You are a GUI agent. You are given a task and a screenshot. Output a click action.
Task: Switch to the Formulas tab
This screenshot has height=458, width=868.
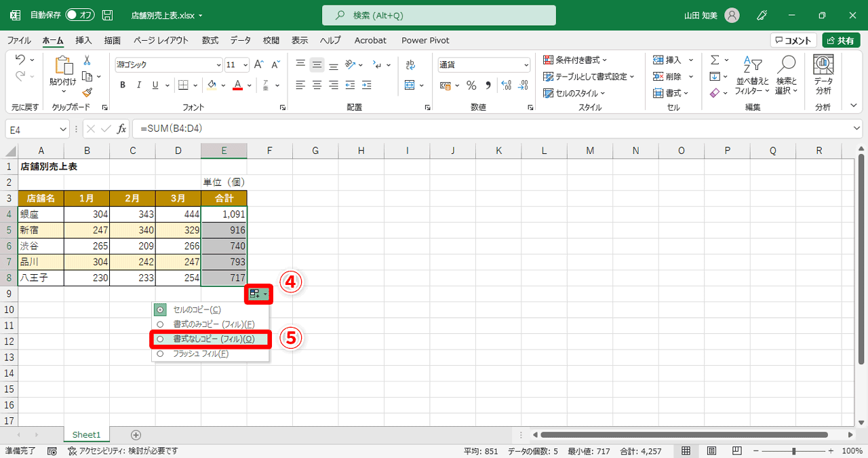click(x=210, y=40)
